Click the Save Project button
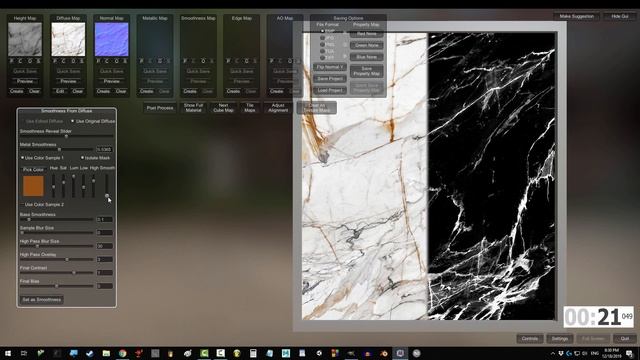Image resolution: width=640 pixels, height=360 pixels. click(x=330, y=78)
